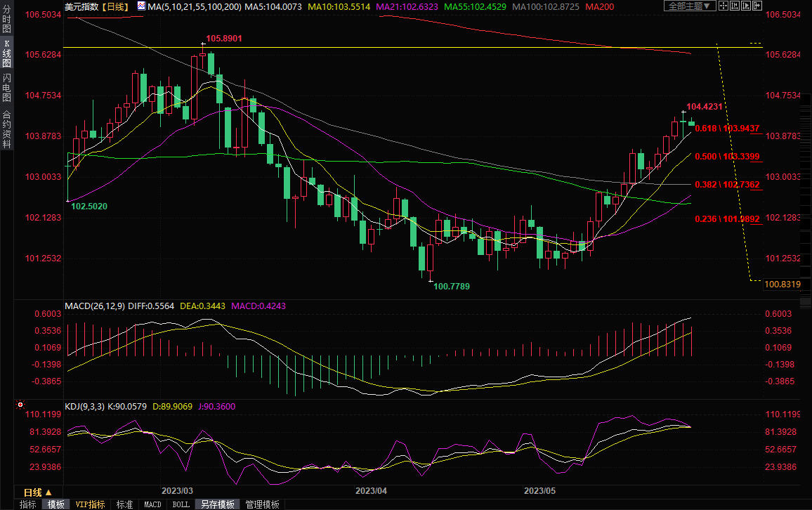Click the 0.382 Fibonacci level label
The image size is (812, 510).
click(727, 184)
